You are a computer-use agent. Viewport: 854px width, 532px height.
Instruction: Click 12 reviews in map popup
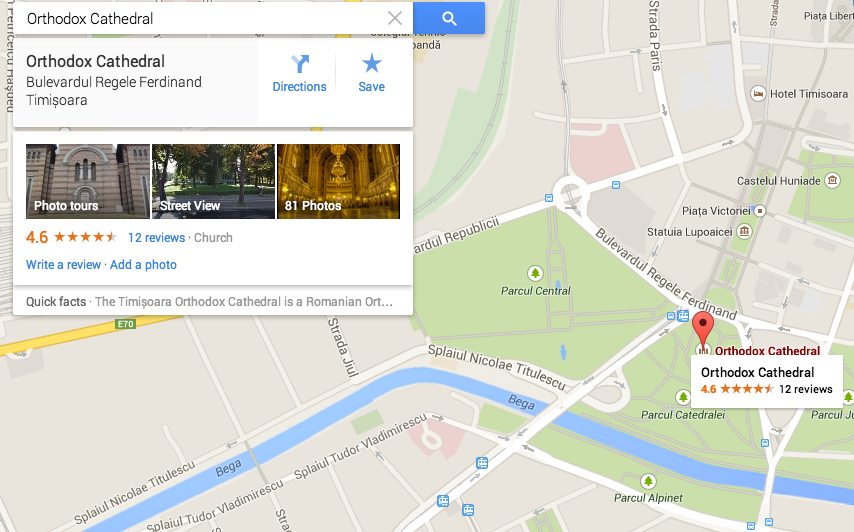806,389
